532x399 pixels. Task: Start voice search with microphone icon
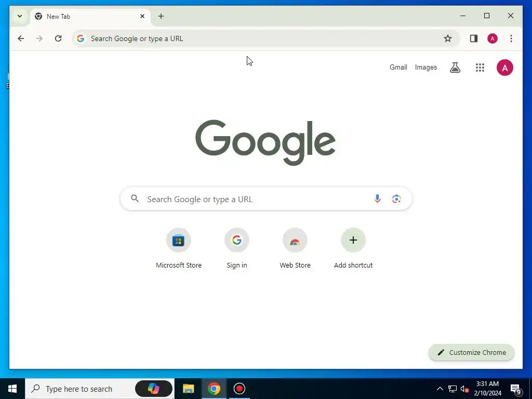tap(377, 199)
